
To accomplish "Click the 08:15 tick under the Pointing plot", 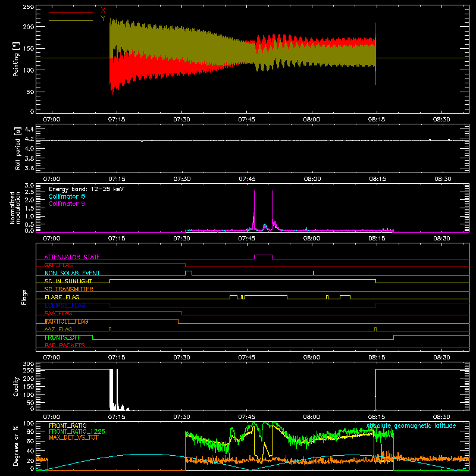I will (x=377, y=120).
